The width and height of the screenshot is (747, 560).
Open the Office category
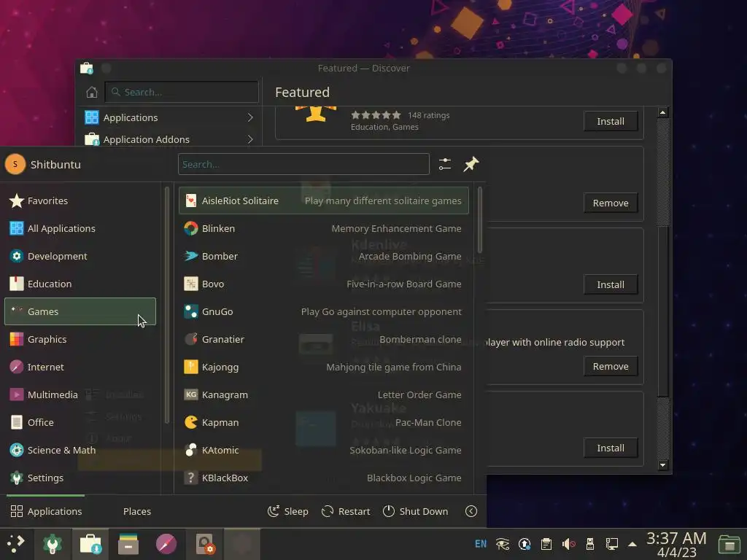pyautogui.click(x=80, y=422)
